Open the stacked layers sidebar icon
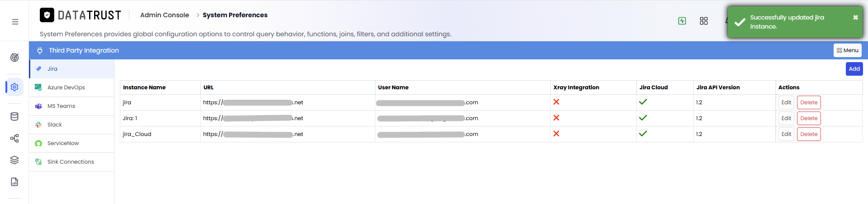 point(14,160)
